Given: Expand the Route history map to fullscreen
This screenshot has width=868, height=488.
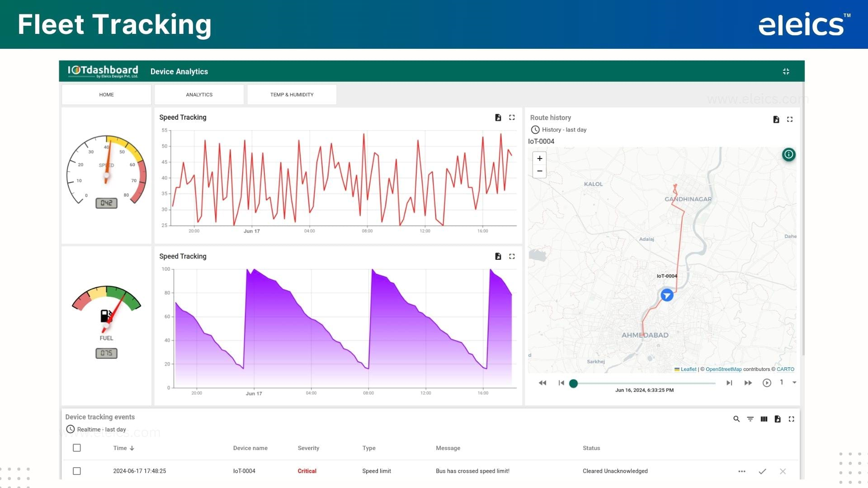Looking at the screenshot, I should tap(790, 119).
